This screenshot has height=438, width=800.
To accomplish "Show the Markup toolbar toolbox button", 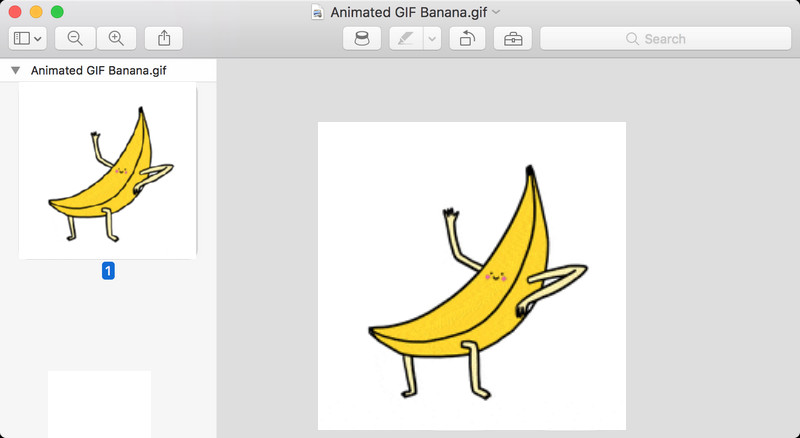I will click(x=513, y=39).
